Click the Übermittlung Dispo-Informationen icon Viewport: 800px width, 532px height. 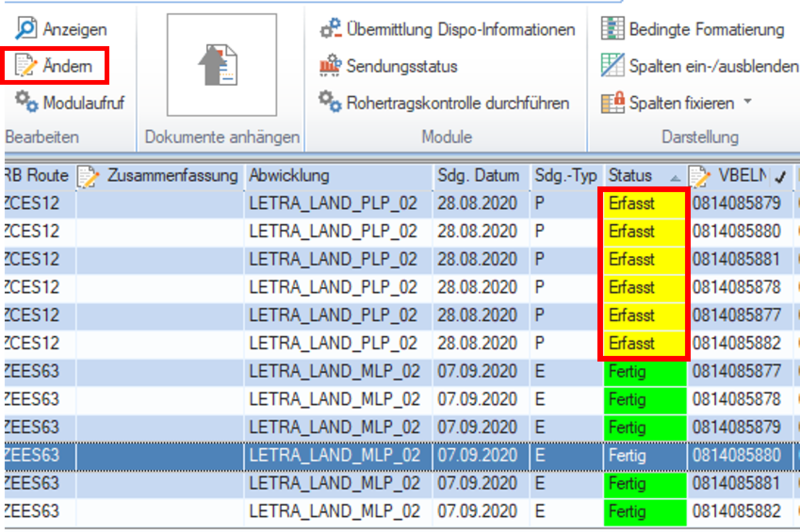click(x=331, y=29)
